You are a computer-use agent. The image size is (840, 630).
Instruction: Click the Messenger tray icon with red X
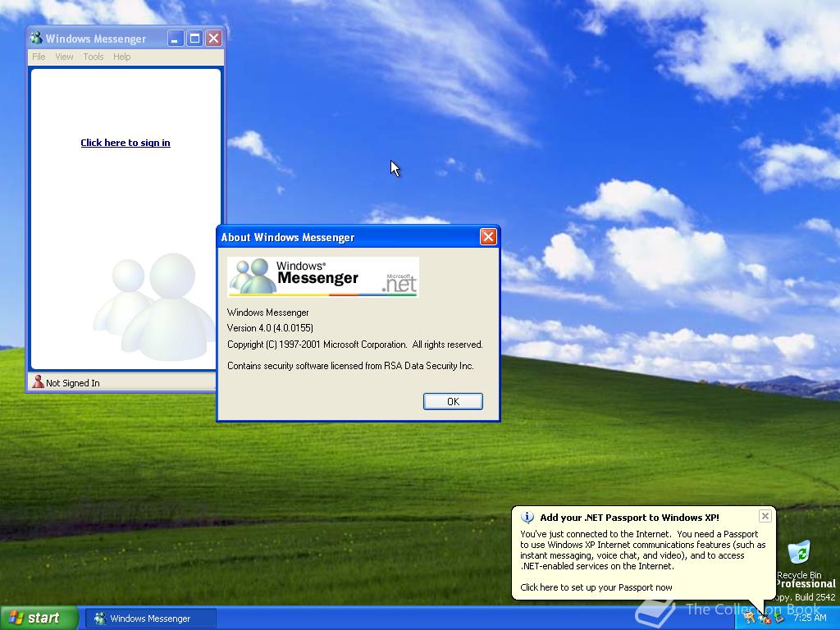coord(765,619)
